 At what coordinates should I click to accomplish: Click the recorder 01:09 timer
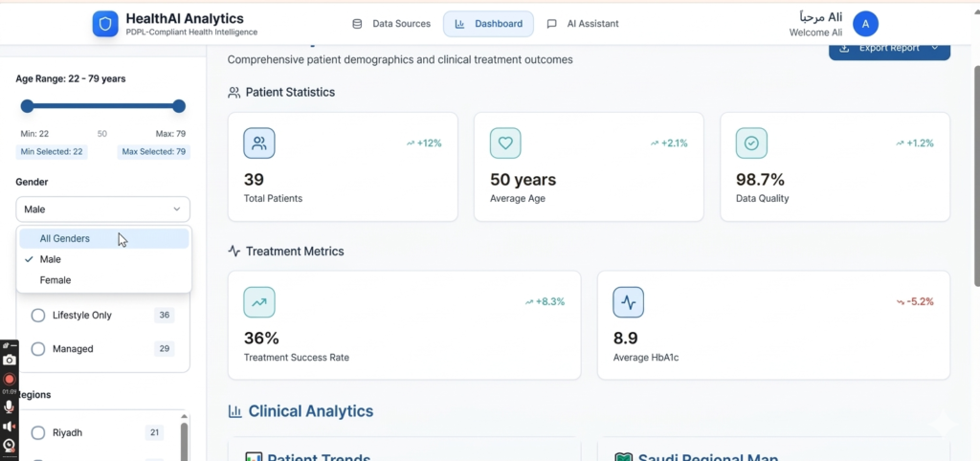pyautogui.click(x=9, y=392)
